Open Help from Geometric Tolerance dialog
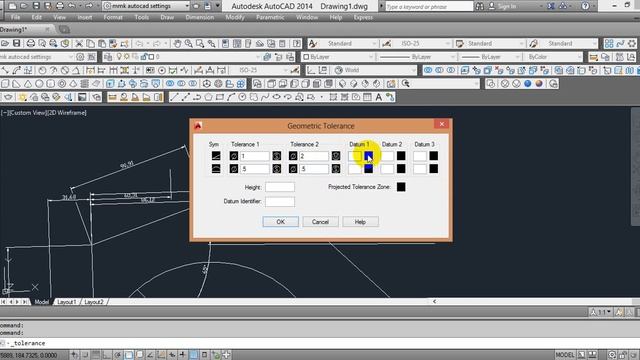Viewport: 640px width, 360px height. point(360,222)
